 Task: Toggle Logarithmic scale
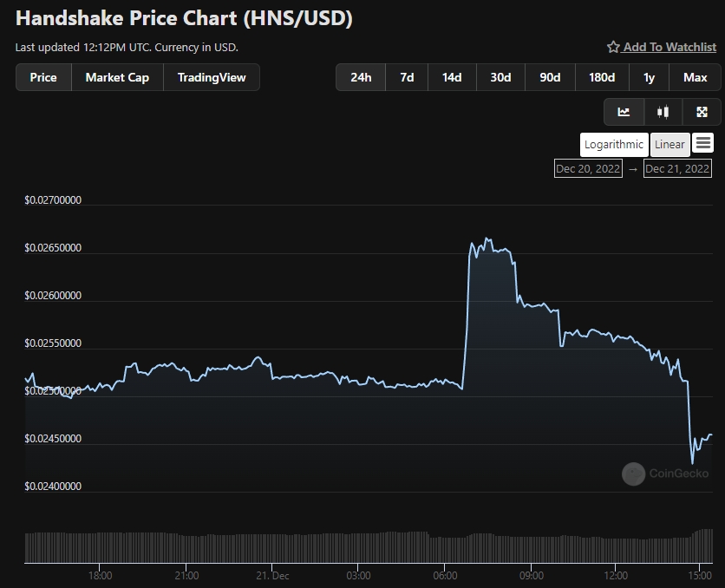click(614, 145)
